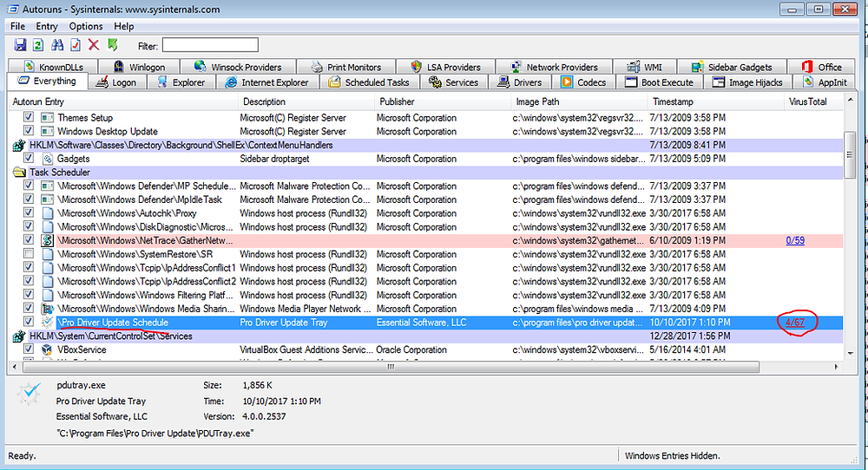Click the NetTrace GatherNetw entry icon
The image size is (868, 470).
47,240
